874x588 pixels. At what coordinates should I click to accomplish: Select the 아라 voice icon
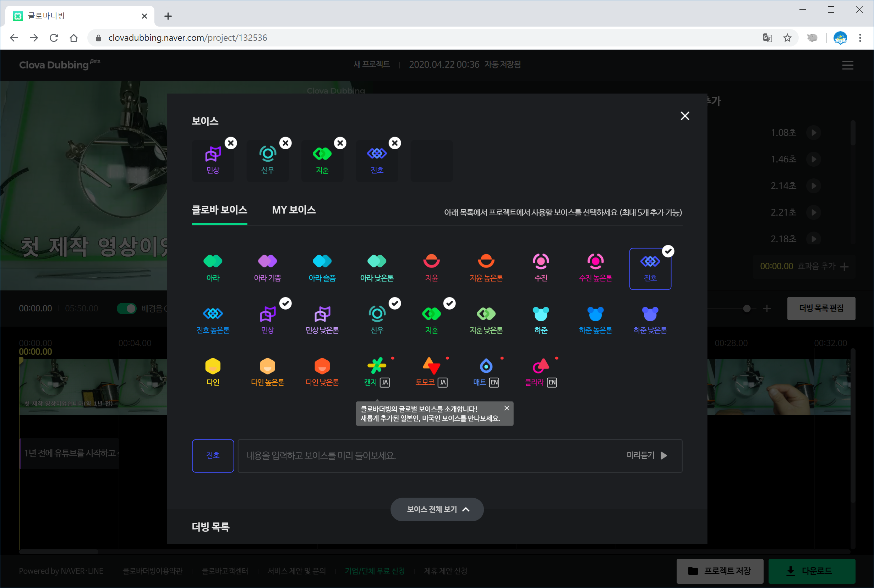213,261
